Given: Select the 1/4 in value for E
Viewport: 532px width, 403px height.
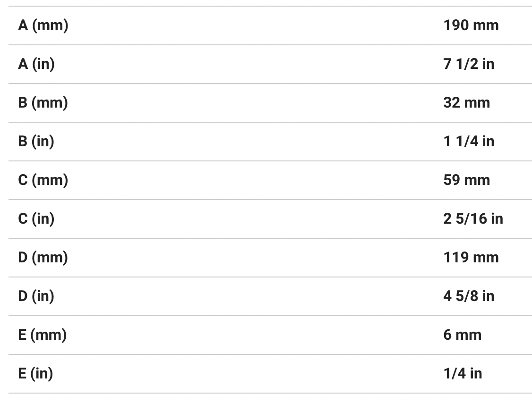Looking at the screenshot, I should tap(463, 374).
